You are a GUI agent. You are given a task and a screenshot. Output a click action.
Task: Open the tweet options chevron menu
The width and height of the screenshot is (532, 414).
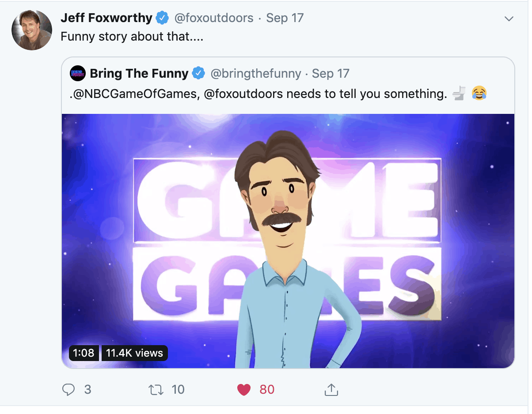click(509, 19)
